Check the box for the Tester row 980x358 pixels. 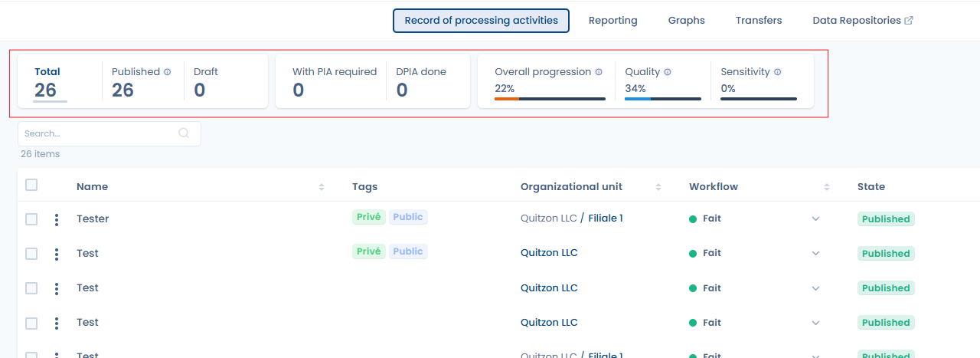coord(31,219)
